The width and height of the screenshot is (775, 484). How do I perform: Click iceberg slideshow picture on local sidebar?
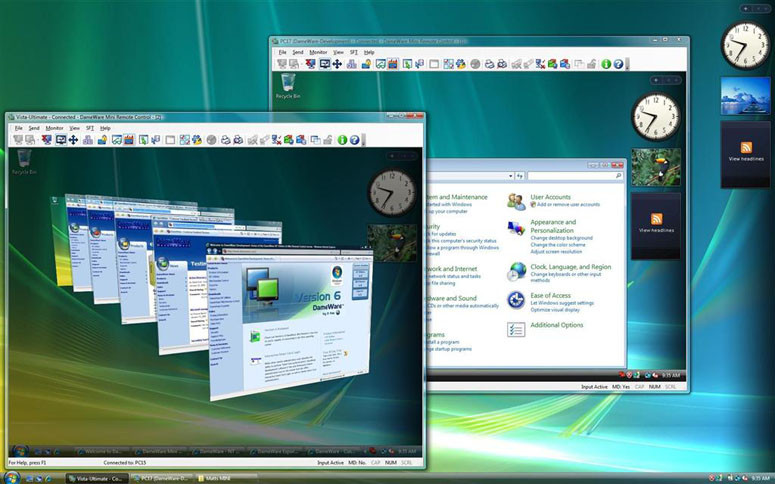pyautogui.click(x=745, y=96)
